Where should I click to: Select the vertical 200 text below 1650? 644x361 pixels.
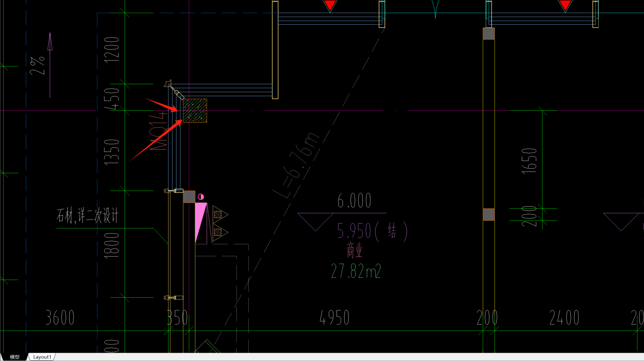(x=529, y=216)
